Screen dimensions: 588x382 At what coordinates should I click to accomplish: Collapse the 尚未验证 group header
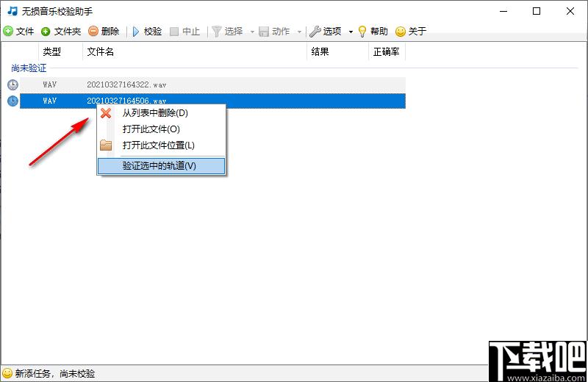29,68
